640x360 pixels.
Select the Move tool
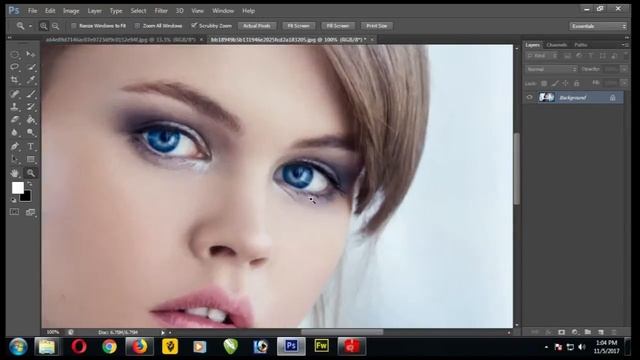click(31, 54)
